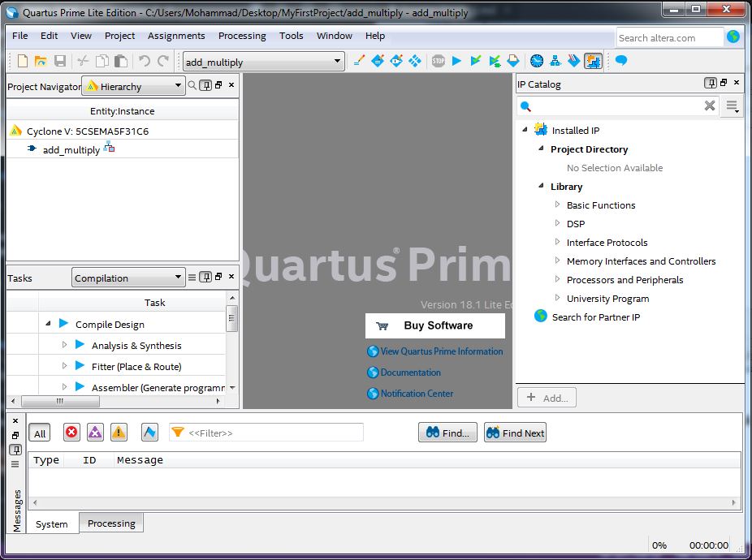This screenshot has width=752, height=560.
Task: Open the Programmer icon in toolbar
Action: 573,61
